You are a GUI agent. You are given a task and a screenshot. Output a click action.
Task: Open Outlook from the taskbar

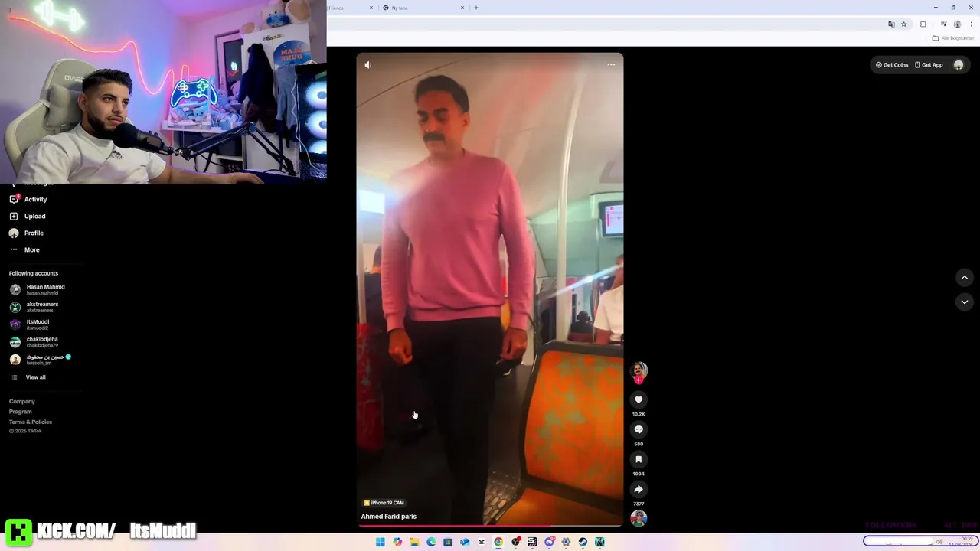coord(465,542)
